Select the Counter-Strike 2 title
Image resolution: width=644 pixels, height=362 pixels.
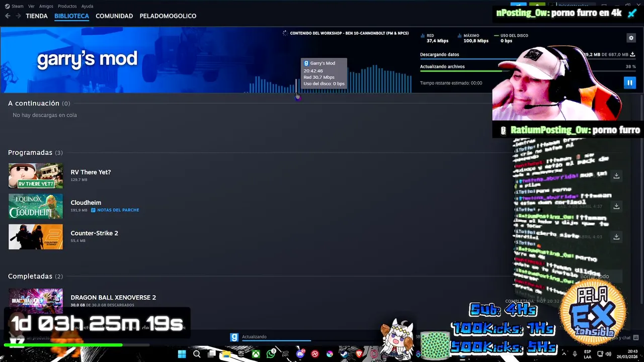pyautogui.click(x=95, y=233)
